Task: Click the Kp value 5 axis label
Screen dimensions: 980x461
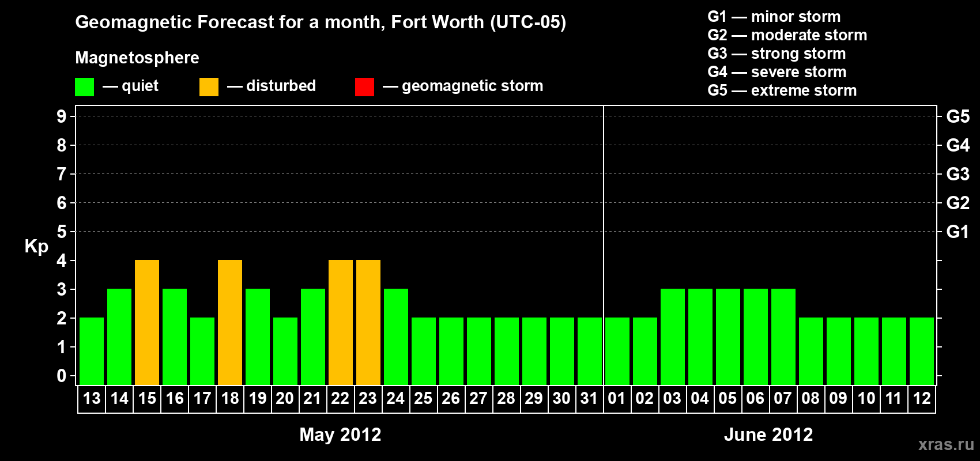Action: pyautogui.click(x=62, y=232)
